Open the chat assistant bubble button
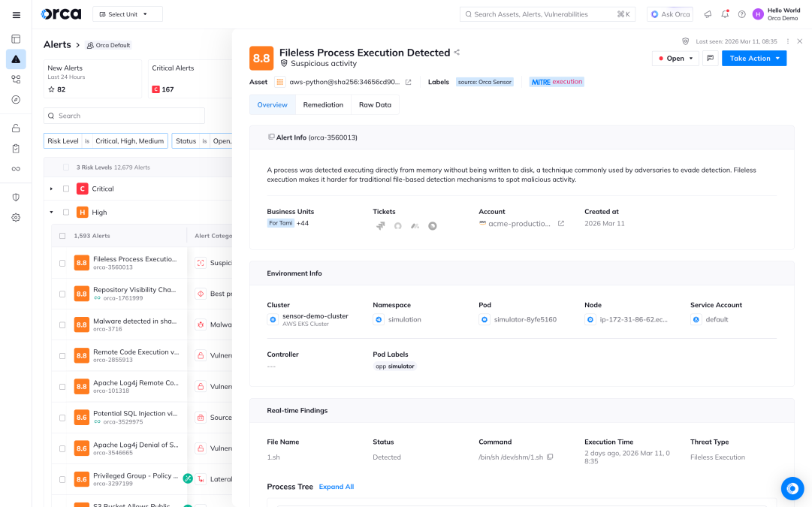The width and height of the screenshot is (812, 507). tap(792, 488)
